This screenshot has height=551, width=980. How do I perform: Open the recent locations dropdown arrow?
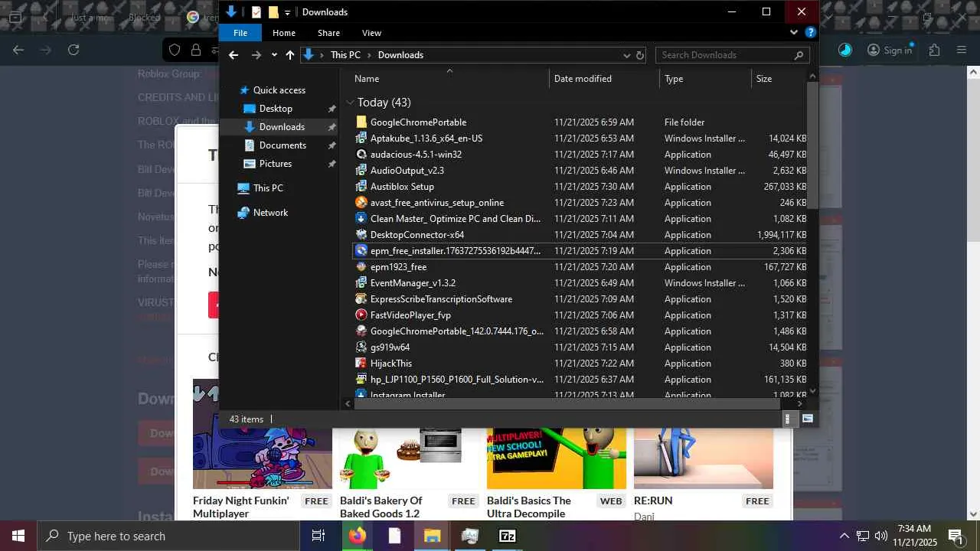click(274, 55)
